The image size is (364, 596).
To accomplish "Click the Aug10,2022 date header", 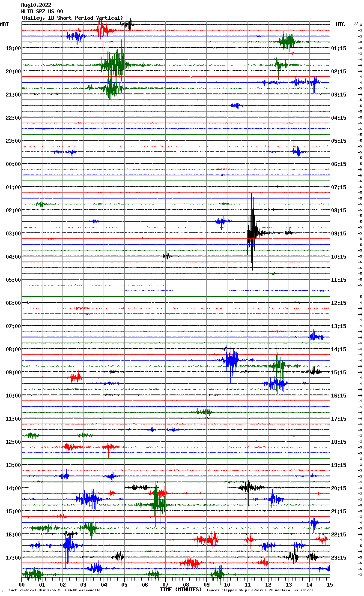I will pyautogui.click(x=36, y=5).
